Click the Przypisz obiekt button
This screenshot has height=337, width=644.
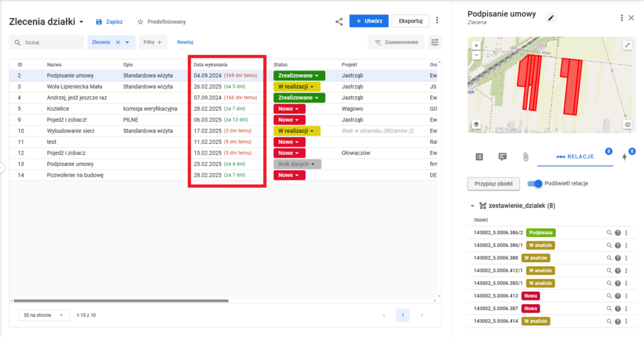pos(493,184)
